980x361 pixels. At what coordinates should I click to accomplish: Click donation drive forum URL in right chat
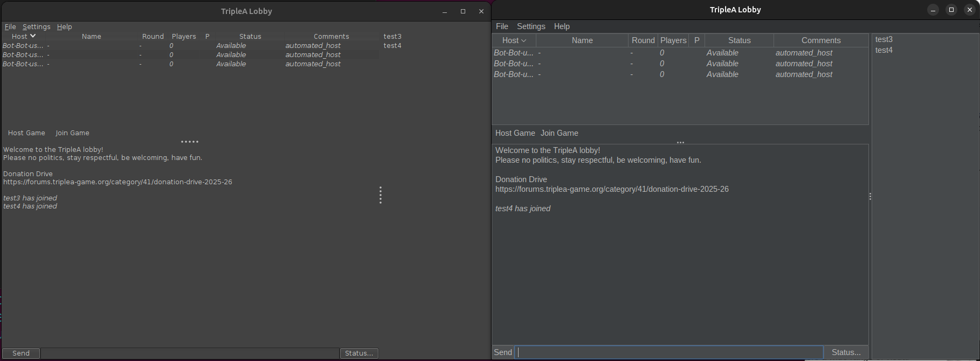coord(612,189)
